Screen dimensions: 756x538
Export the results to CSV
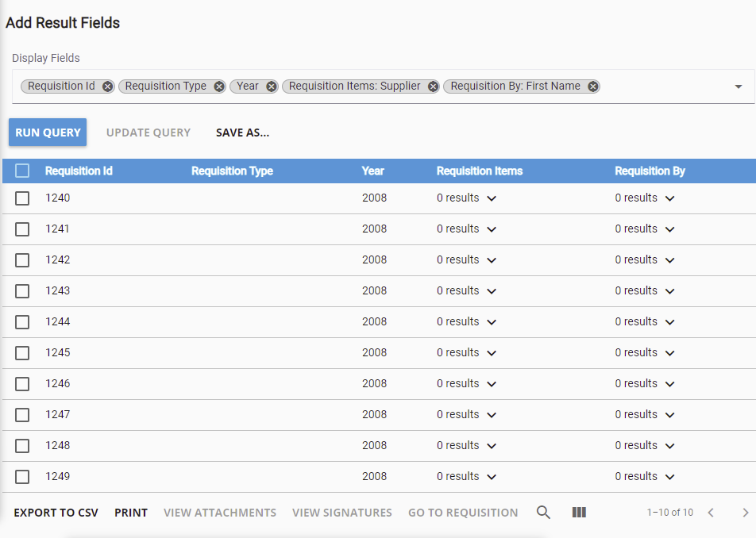click(x=56, y=513)
